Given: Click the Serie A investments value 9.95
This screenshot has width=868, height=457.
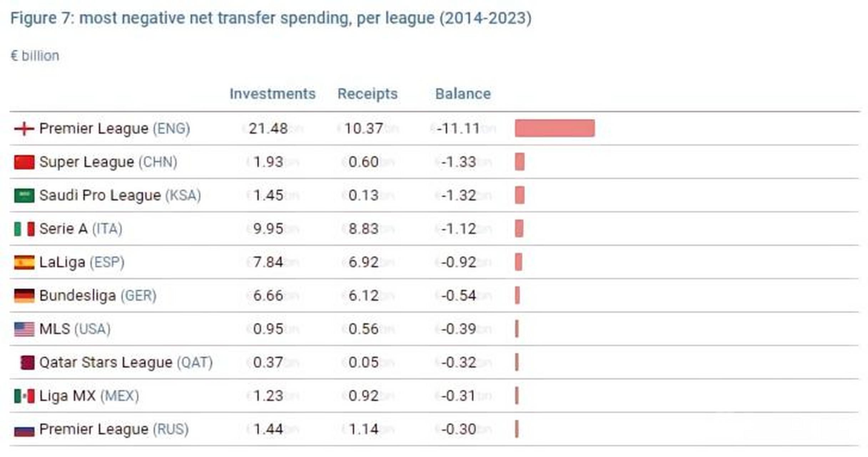Looking at the screenshot, I should (268, 229).
